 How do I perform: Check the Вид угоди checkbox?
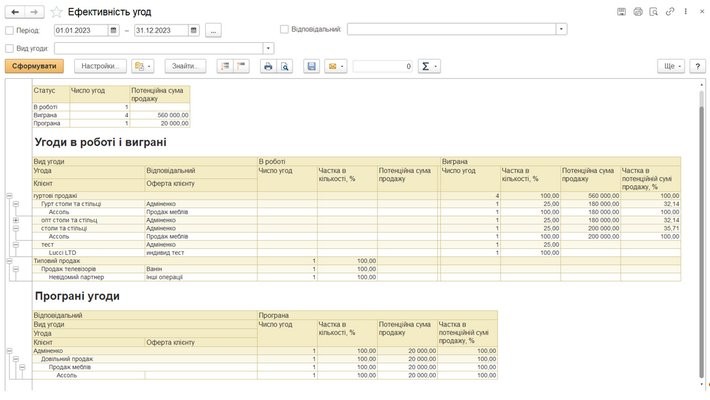(10, 48)
